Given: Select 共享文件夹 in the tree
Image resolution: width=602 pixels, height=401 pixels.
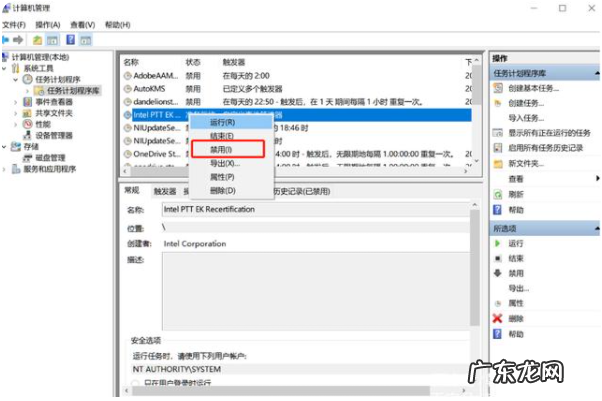Looking at the screenshot, I should click(54, 113).
